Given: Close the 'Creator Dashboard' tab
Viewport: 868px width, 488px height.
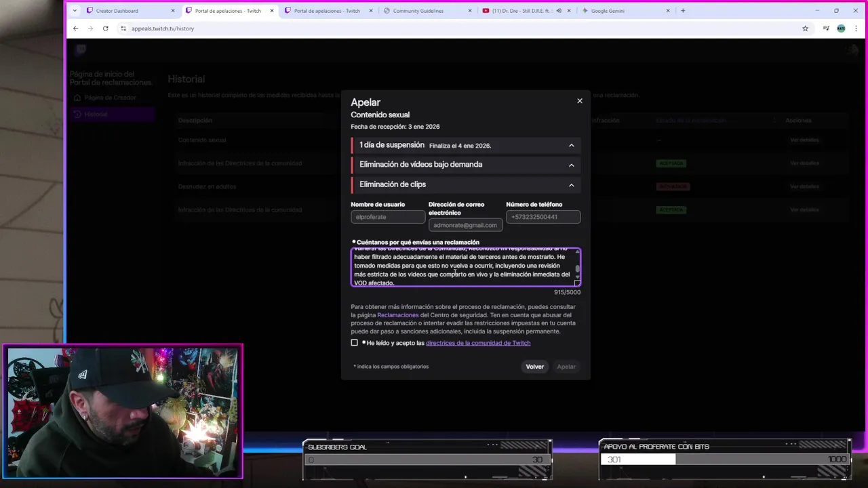Looking at the screenshot, I should (172, 11).
